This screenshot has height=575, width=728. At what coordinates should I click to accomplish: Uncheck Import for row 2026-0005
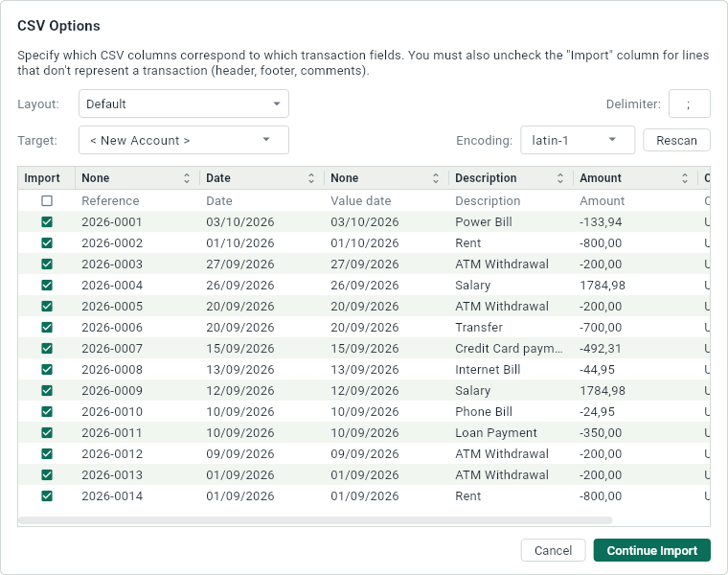(x=47, y=306)
